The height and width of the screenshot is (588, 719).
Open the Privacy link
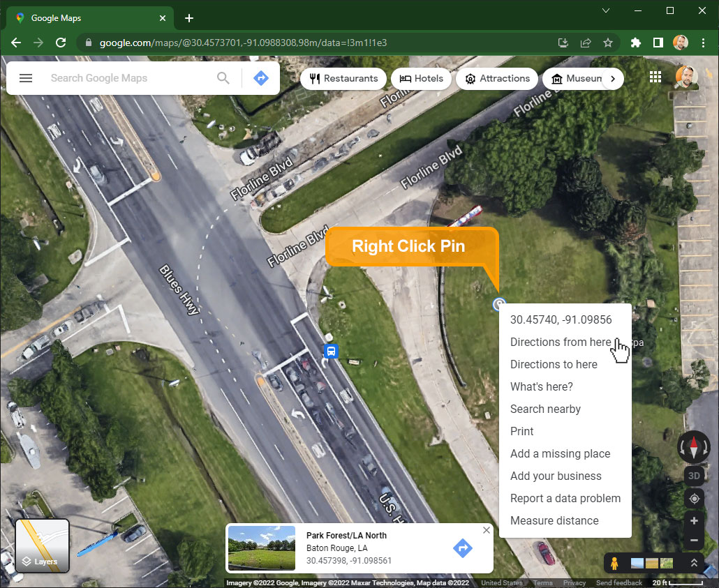tap(574, 583)
